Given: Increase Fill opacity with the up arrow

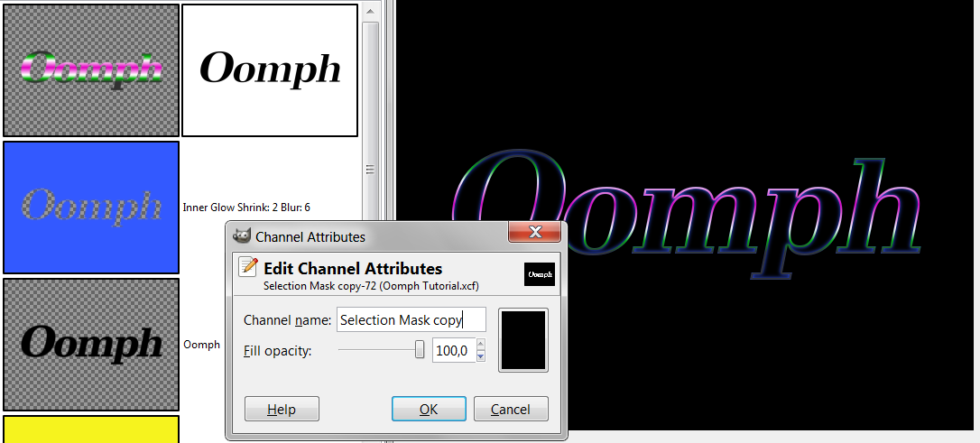Looking at the screenshot, I should [481, 345].
